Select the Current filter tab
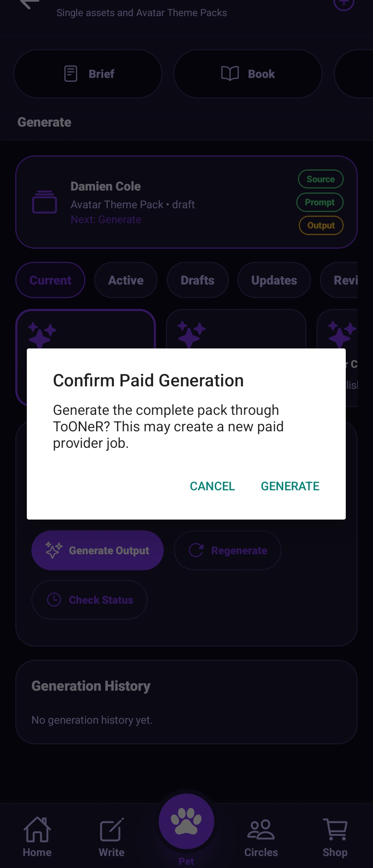 point(50,280)
